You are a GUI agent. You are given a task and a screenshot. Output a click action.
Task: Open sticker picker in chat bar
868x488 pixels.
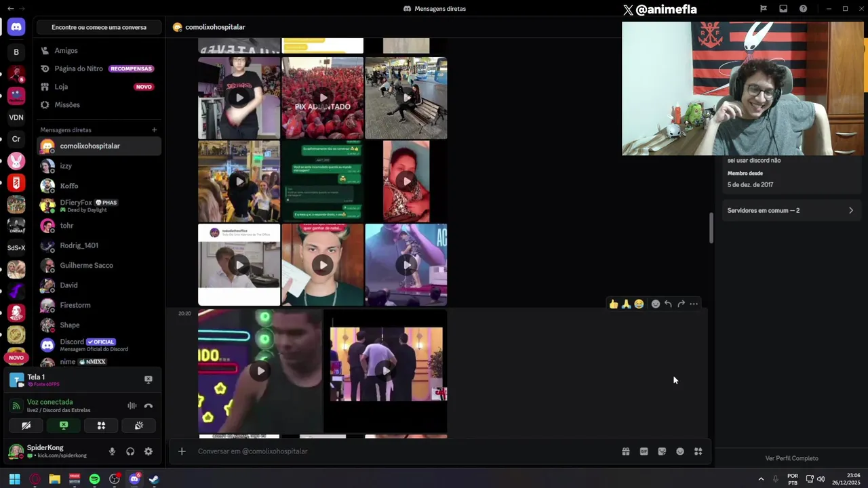pyautogui.click(x=662, y=451)
